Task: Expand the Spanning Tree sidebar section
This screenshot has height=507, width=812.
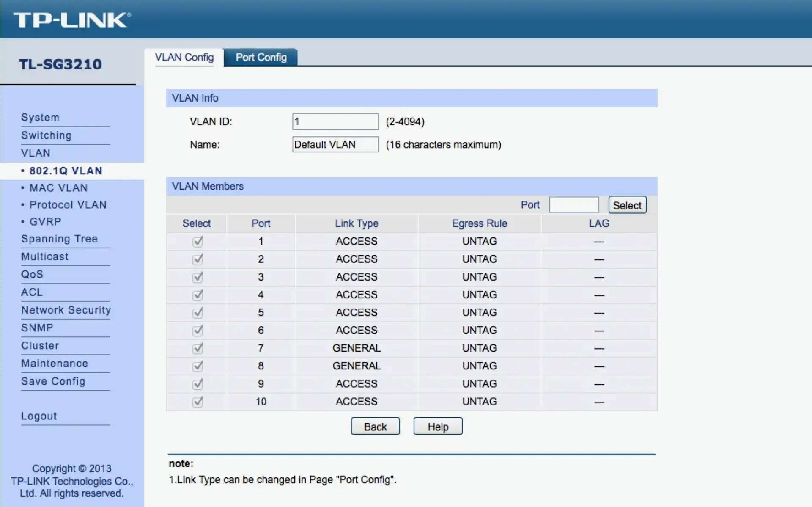Action: [x=59, y=239]
